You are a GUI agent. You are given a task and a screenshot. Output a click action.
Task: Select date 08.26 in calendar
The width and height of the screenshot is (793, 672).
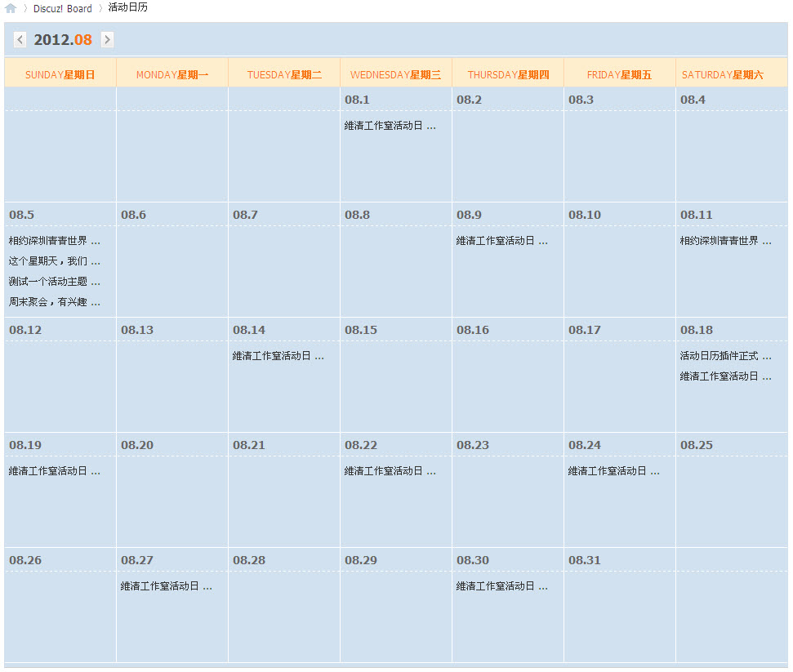click(x=25, y=560)
